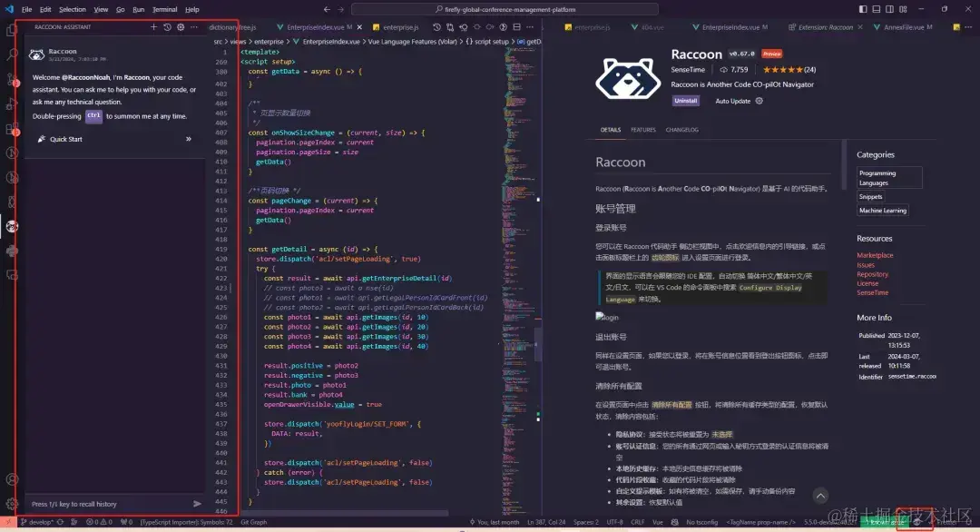
Task: Close the Extension: Raccoon tab
Action: tap(860, 27)
